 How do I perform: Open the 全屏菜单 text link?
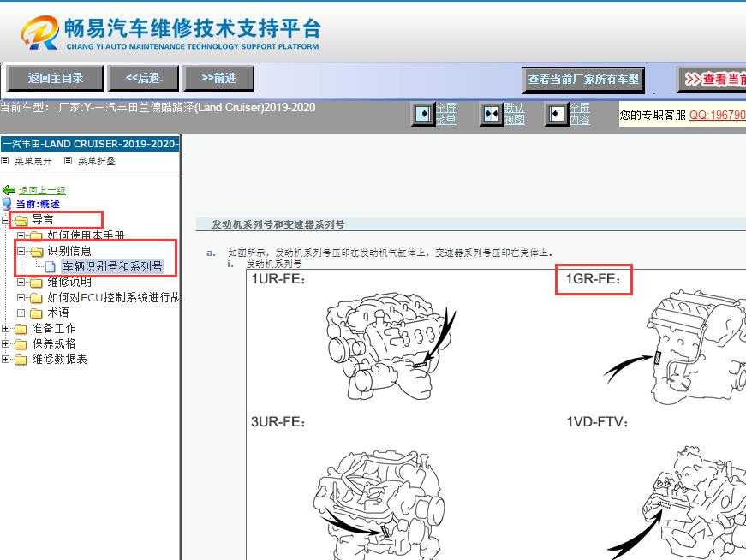coord(445,114)
